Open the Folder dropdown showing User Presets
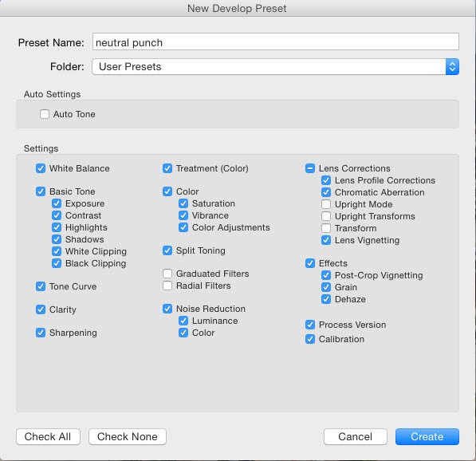 click(275, 67)
